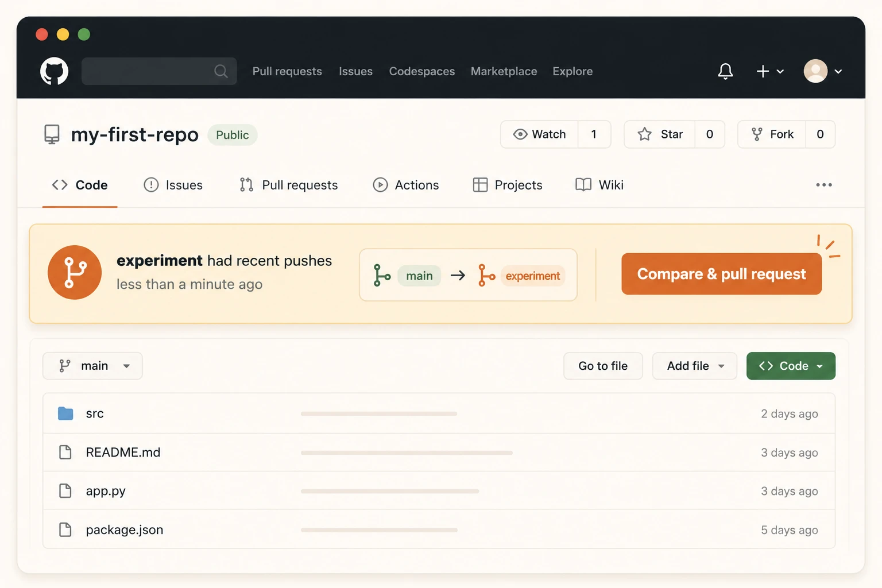Click the file icon for package.json

pyautogui.click(x=65, y=529)
